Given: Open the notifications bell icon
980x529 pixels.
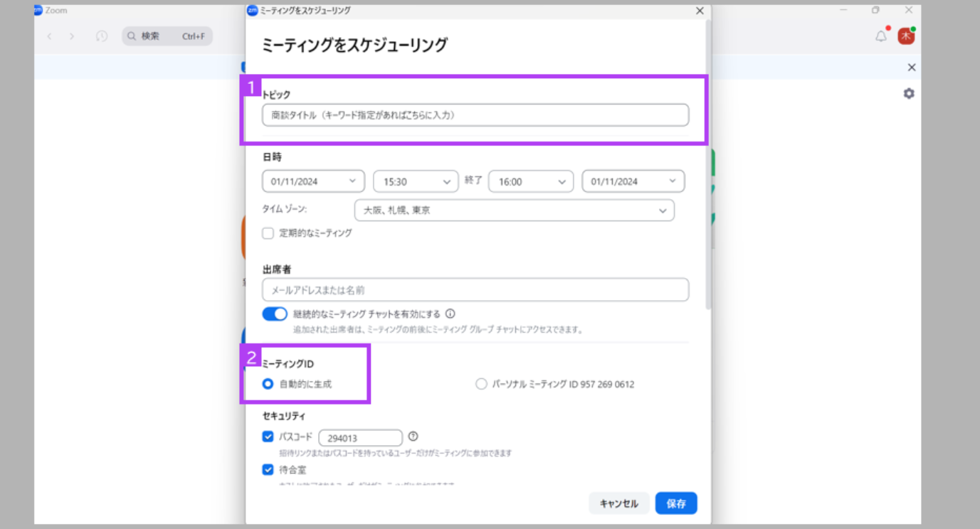Looking at the screenshot, I should pyautogui.click(x=881, y=36).
